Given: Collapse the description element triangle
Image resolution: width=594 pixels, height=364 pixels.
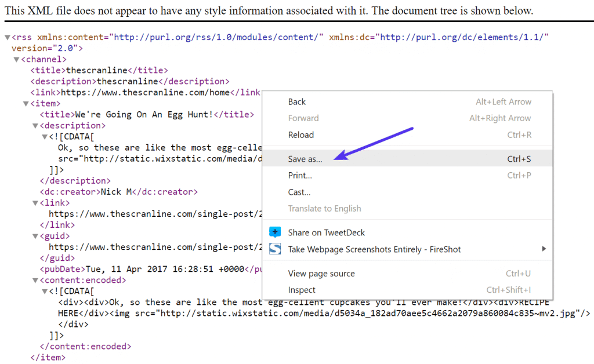Looking at the screenshot, I should pyautogui.click(x=35, y=126).
